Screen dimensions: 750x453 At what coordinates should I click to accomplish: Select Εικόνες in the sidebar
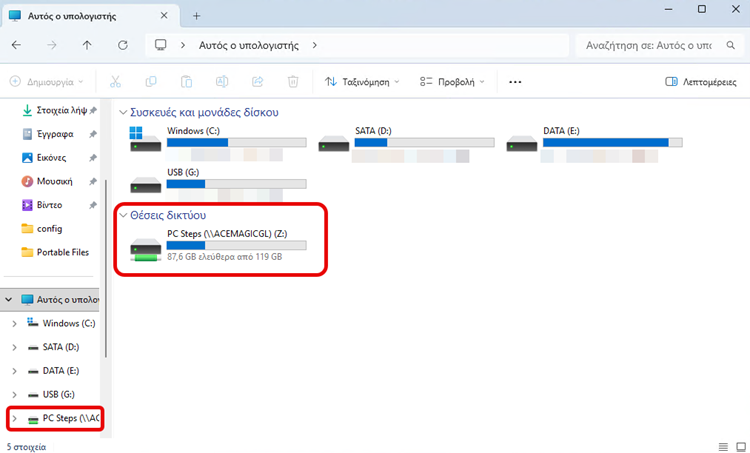point(51,158)
